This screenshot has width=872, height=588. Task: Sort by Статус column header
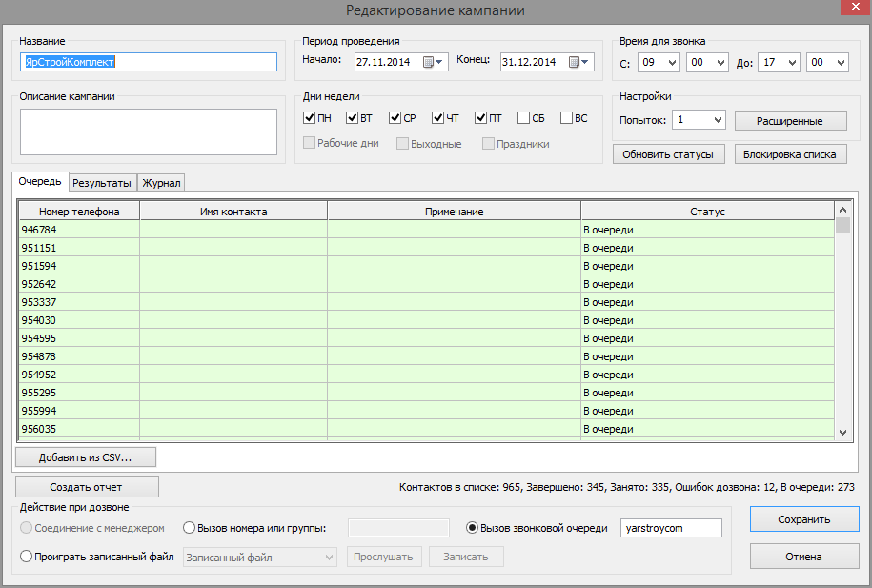click(x=708, y=212)
